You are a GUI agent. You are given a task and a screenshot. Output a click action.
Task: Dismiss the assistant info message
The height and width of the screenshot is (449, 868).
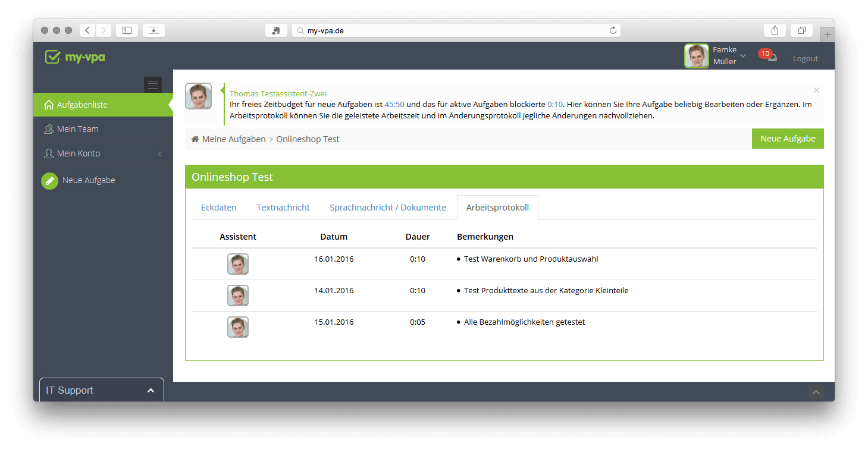click(x=816, y=90)
